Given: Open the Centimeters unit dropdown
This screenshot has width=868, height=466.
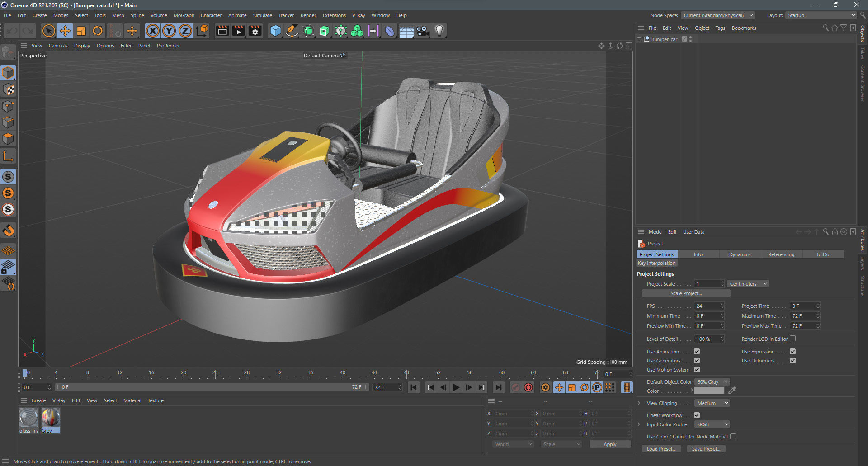Looking at the screenshot, I should pyautogui.click(x=748, y=284).
